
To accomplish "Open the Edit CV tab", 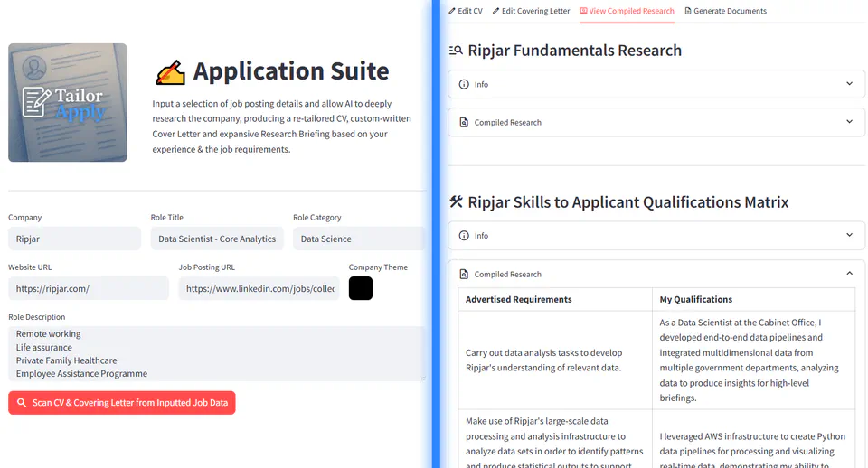I will coord(466,11).
